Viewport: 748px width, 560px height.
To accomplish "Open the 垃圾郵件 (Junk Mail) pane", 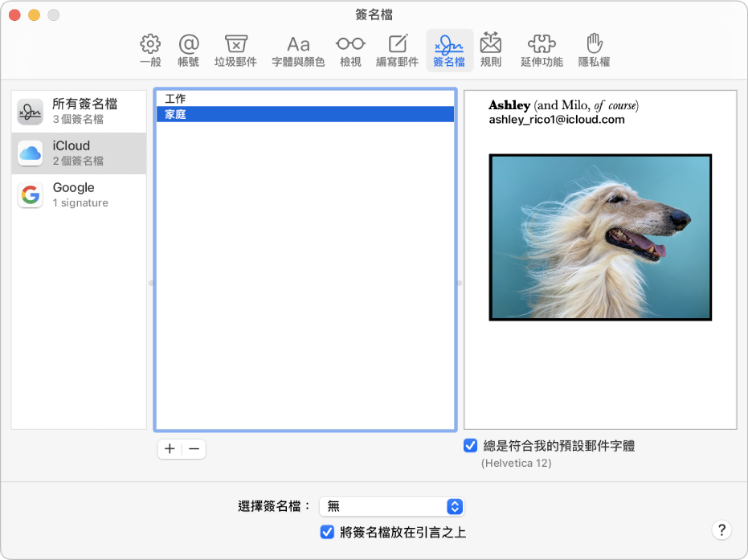I will (x=235, y=50).
